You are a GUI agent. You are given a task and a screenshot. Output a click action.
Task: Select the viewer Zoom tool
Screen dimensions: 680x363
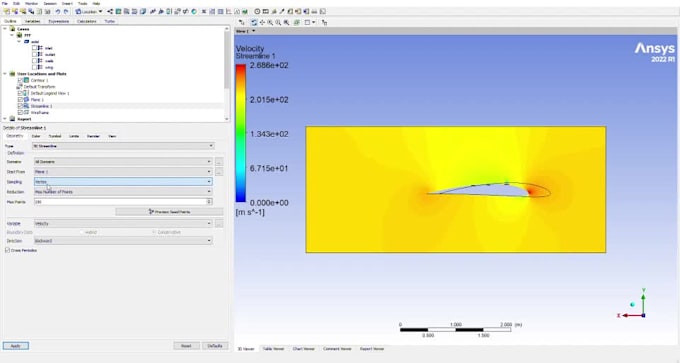pos(270,22)
